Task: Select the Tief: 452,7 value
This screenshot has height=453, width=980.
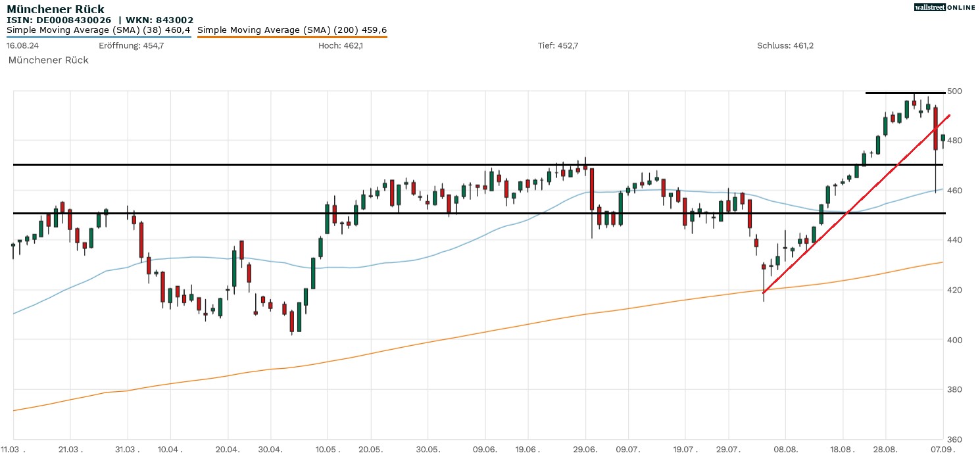Action: tap(558, 45)
